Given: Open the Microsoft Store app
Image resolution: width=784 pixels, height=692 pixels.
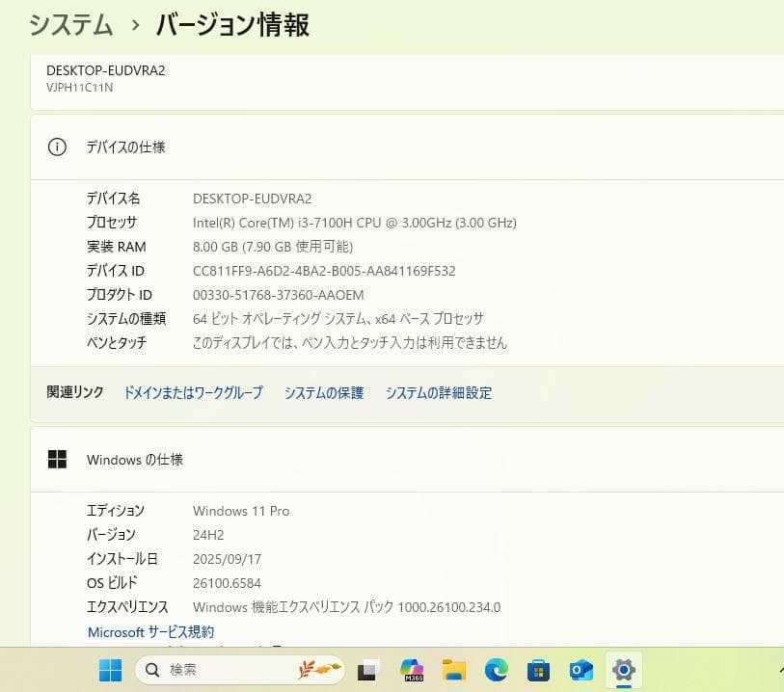Looking at the screenshot, I should coord(538,669).
